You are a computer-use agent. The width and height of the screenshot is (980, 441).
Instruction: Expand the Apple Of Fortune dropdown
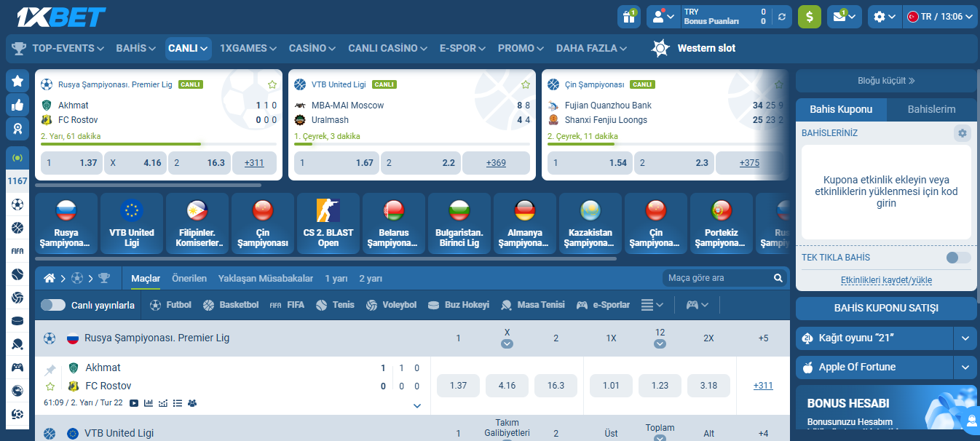(965, 367)
